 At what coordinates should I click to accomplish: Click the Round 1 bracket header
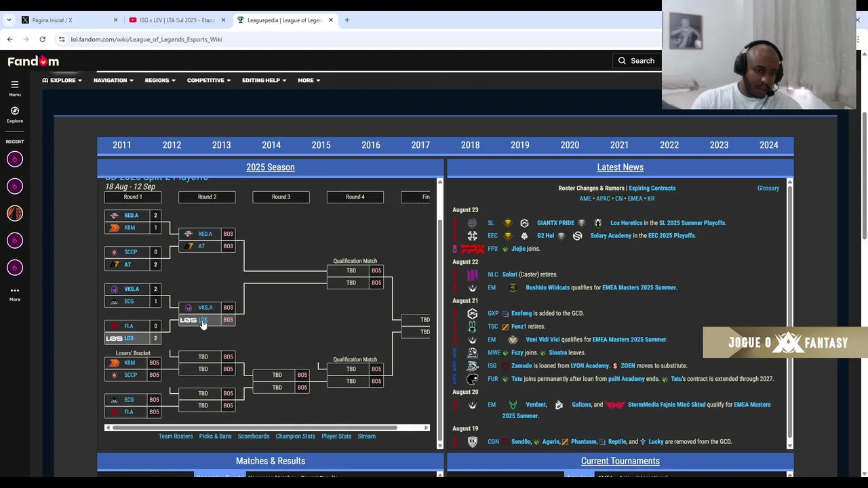click(133, 197)
